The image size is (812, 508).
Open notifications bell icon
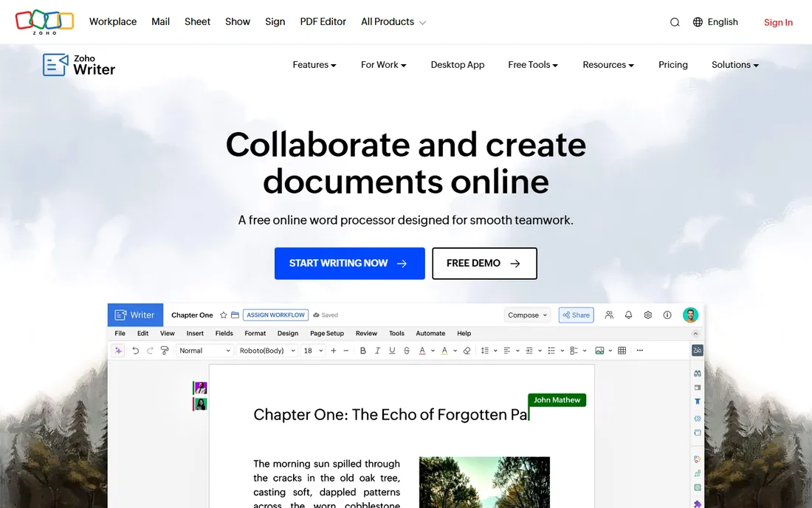pos(628,315)
